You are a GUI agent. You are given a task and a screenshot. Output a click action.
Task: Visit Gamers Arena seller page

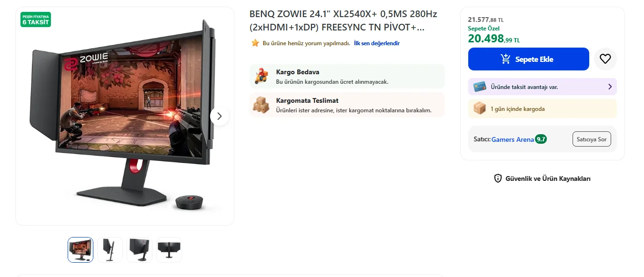coord(513,139)
